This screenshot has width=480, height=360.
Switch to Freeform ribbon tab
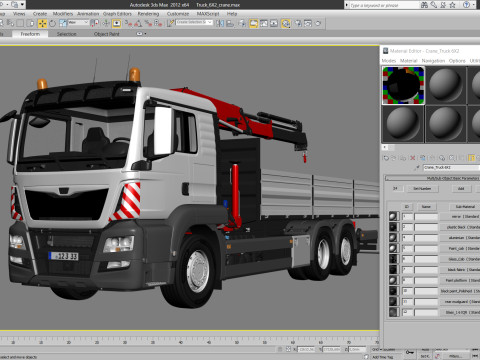click(30, 34)
